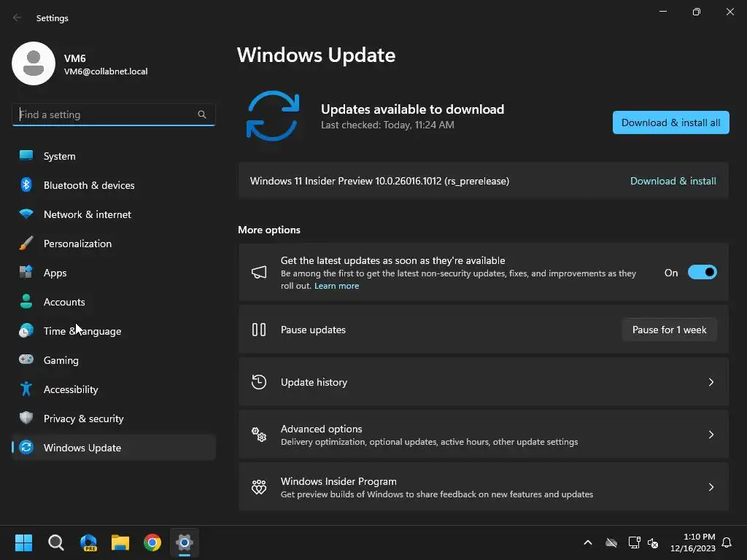Click VM6@collabnet.local account email
The image size is (747, 560).
coord(106,71)
